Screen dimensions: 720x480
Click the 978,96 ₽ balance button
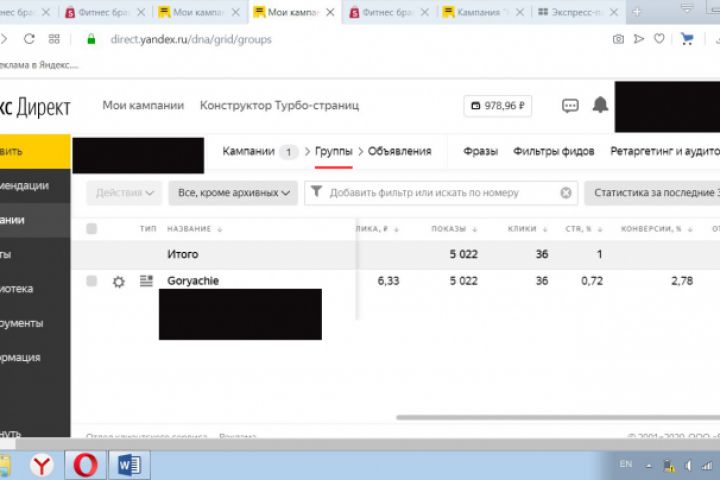tap(498, 106)
